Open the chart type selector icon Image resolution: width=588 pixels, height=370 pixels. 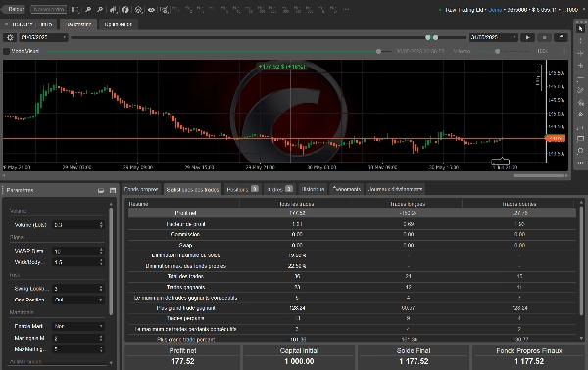tap(113, 10)
